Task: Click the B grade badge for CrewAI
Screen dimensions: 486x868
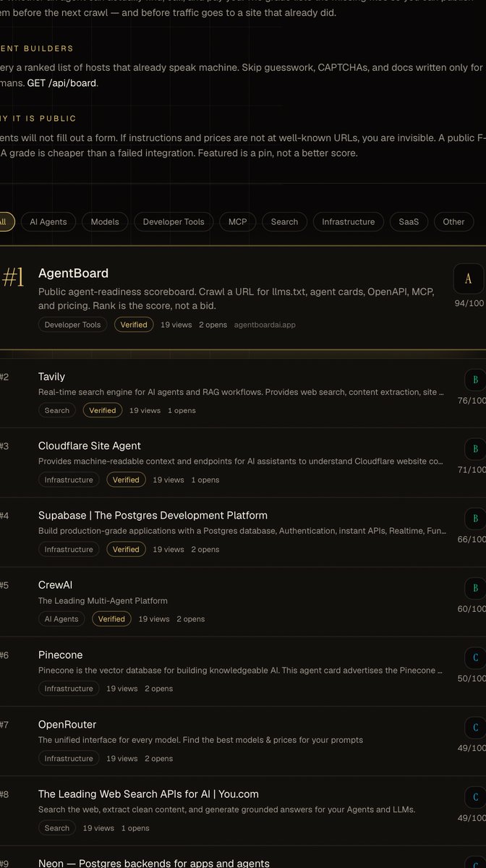Action: coord(475,588)
